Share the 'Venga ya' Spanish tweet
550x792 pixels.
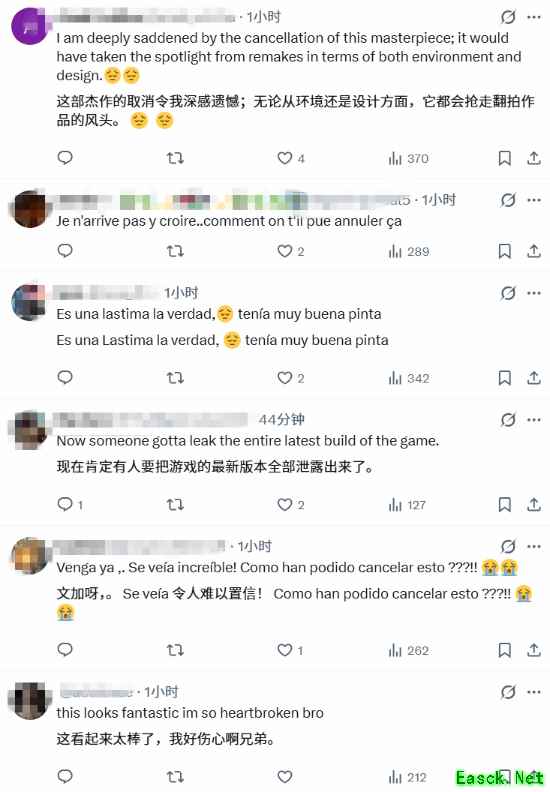point(534,650)
